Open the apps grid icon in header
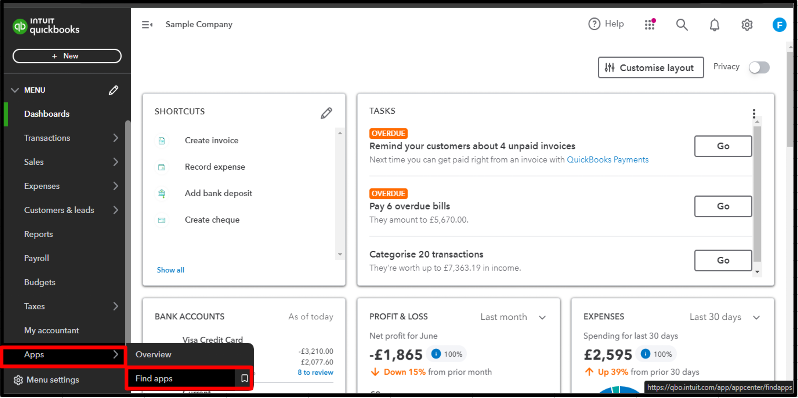798x398 pixels. [x=649, y=24]
